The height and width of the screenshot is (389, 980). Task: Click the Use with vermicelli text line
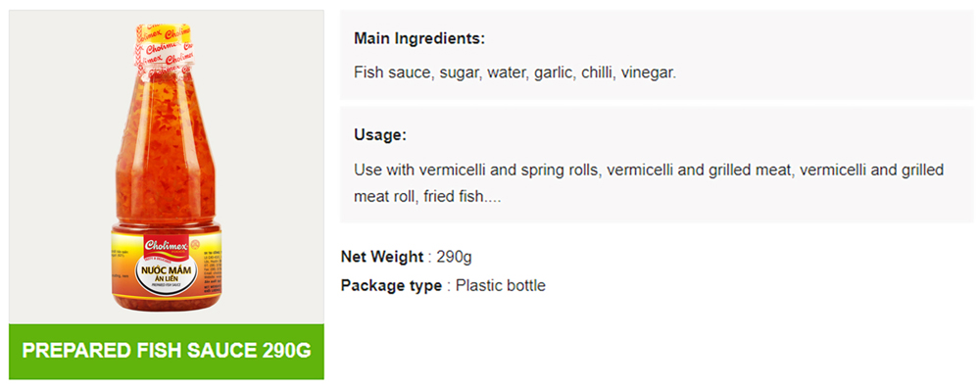pyautogui.click(x=649, y=170)
